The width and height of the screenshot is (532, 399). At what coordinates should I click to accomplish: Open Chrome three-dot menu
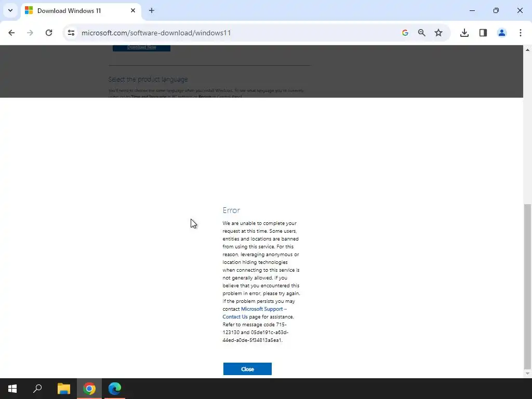[520, 33]
